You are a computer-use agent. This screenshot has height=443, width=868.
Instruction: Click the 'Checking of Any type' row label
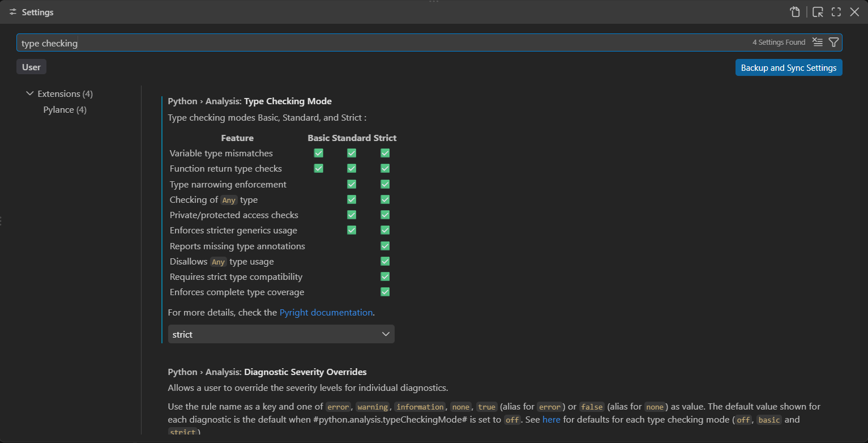click(214, 199)
